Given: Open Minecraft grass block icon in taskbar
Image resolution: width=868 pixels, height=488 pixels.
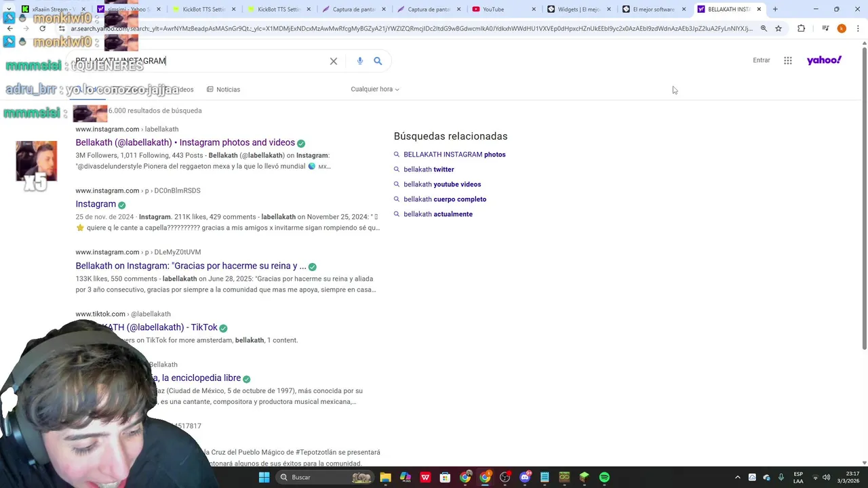Looking at the screenshot, I should tap(584, 477).
